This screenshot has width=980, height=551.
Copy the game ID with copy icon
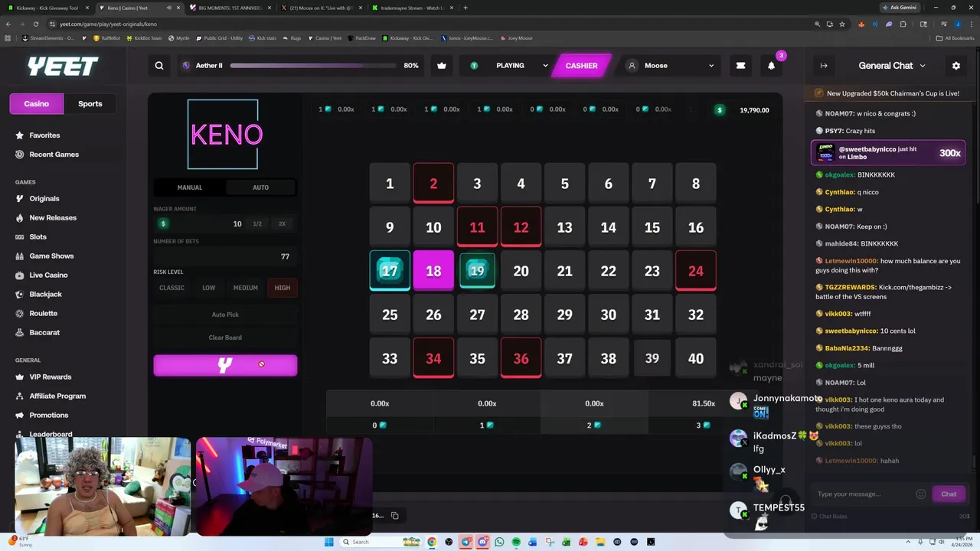tap(395, 516)
